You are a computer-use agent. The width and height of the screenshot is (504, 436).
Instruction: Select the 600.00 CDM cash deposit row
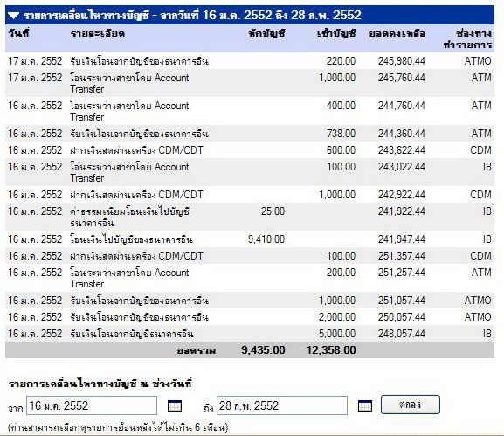tap(250, 150)
